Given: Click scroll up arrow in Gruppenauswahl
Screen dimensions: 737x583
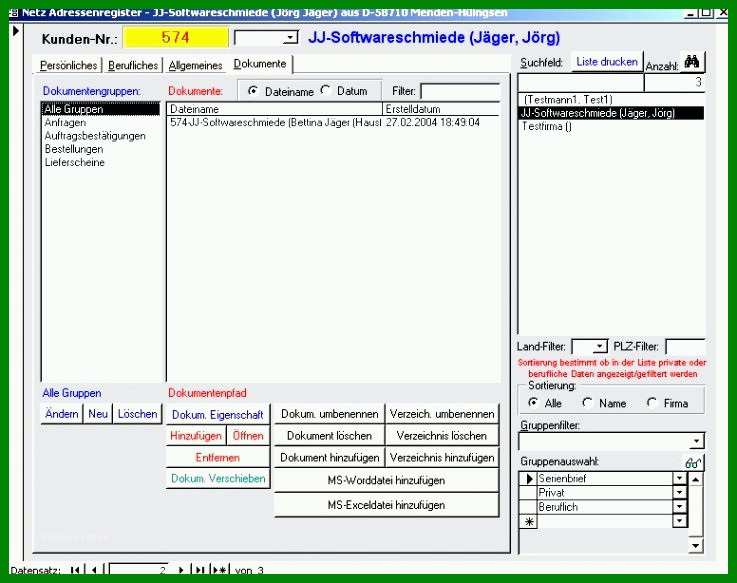Looking at the screenshot, I should click(x=696, y=479).
